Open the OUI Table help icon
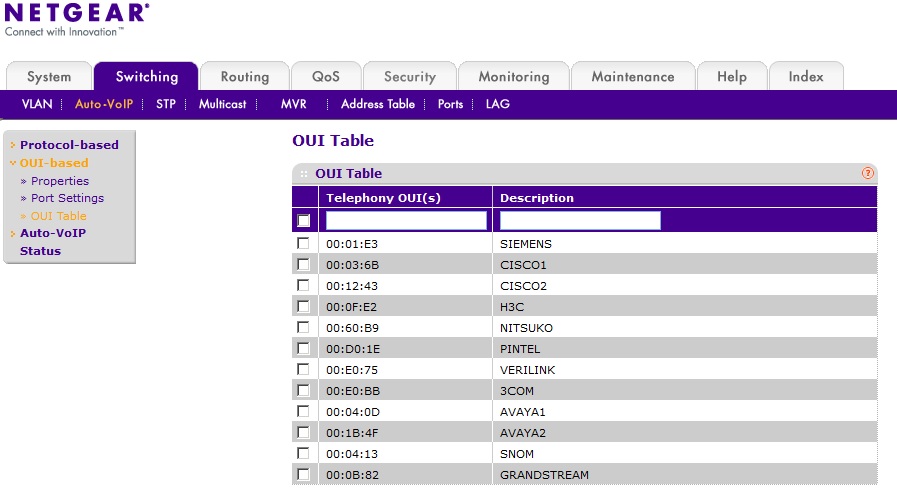Image resolution: width=897 pixels, height=496 pixels. tap(867, 173)
